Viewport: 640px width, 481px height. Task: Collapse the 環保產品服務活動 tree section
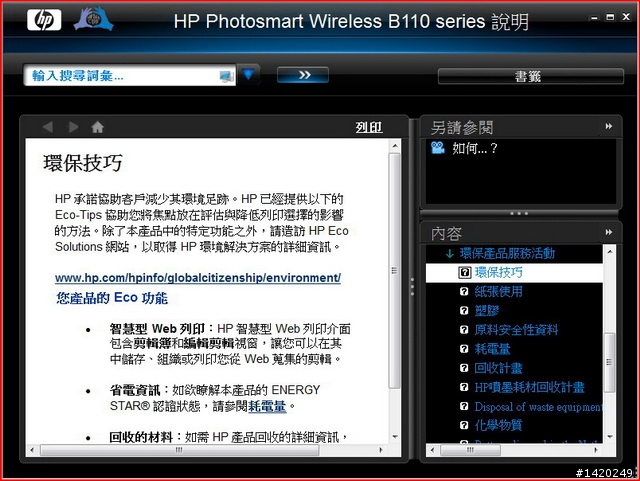point(450,254)
